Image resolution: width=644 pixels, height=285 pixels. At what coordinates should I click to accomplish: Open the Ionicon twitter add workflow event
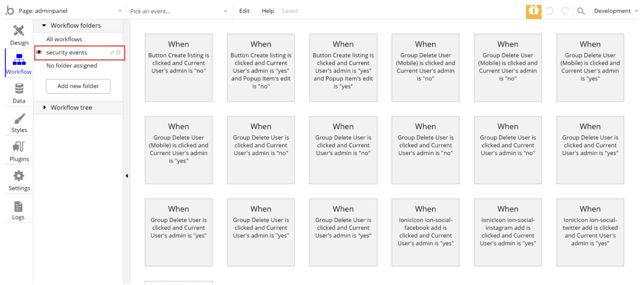point(590,232)
